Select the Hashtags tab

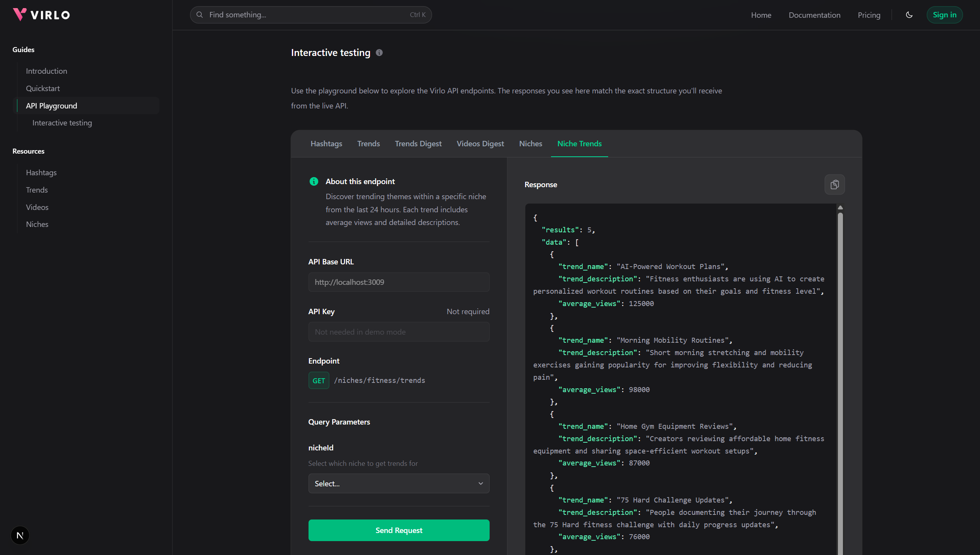326,144
